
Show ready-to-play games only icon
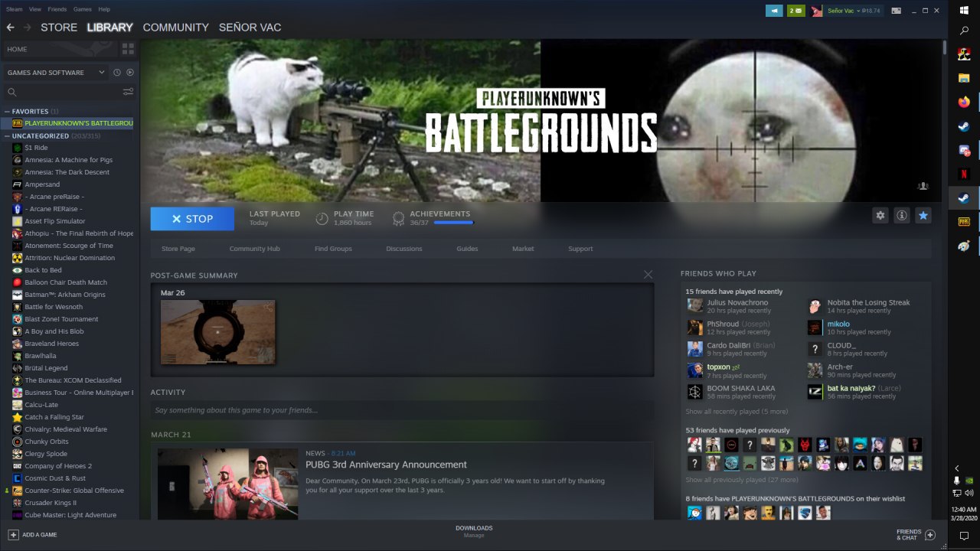[x=130, y=73]
